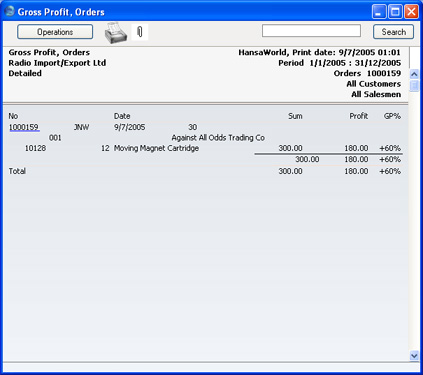Click 'All Salesmen' header text
The height and width of the screenshot is (375, 423).
376,94
